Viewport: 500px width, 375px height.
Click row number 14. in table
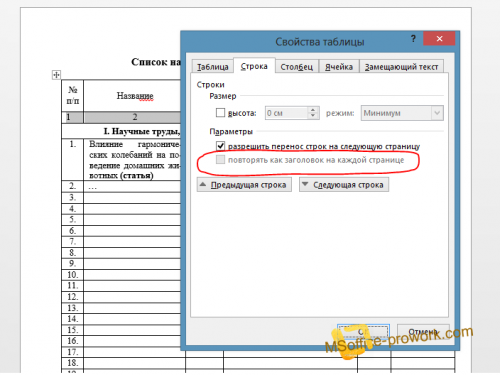72,319
